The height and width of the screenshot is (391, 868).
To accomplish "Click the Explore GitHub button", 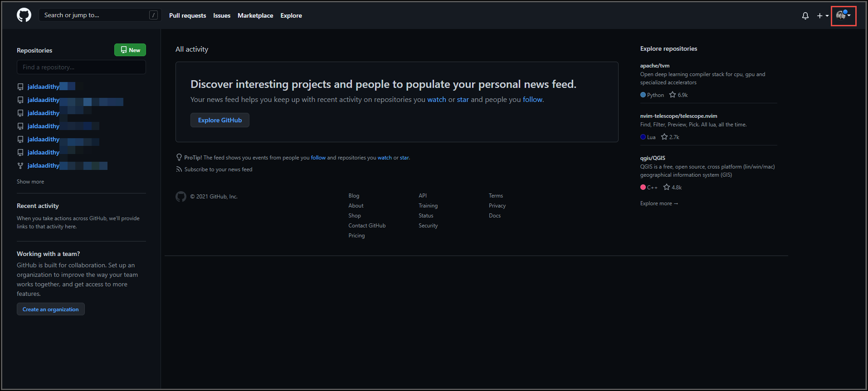I will click(220, 120).
